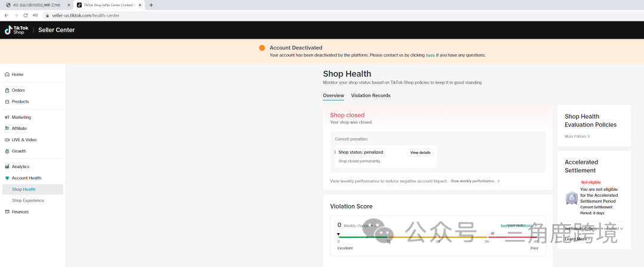Click the 'Seller Center' header title

pos(56,30)
